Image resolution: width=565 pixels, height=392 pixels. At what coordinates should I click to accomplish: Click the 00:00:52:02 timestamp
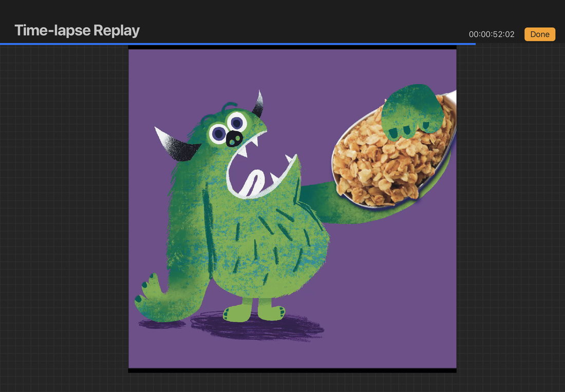coord(491,34)
